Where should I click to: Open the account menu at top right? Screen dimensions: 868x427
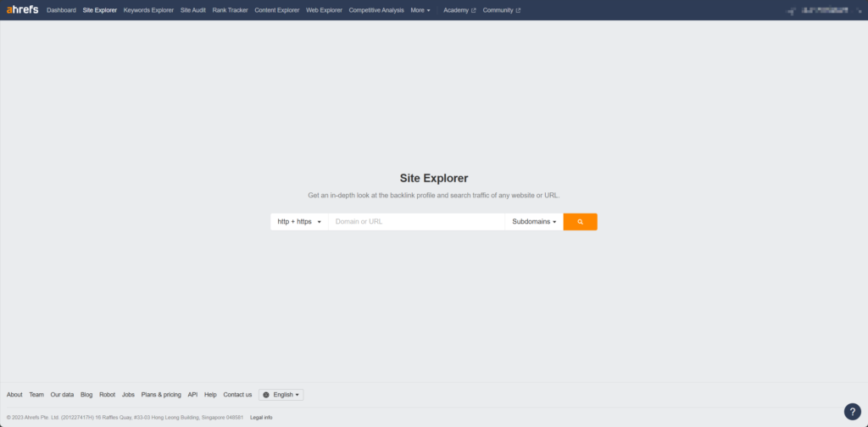click(x=824, y=10)
